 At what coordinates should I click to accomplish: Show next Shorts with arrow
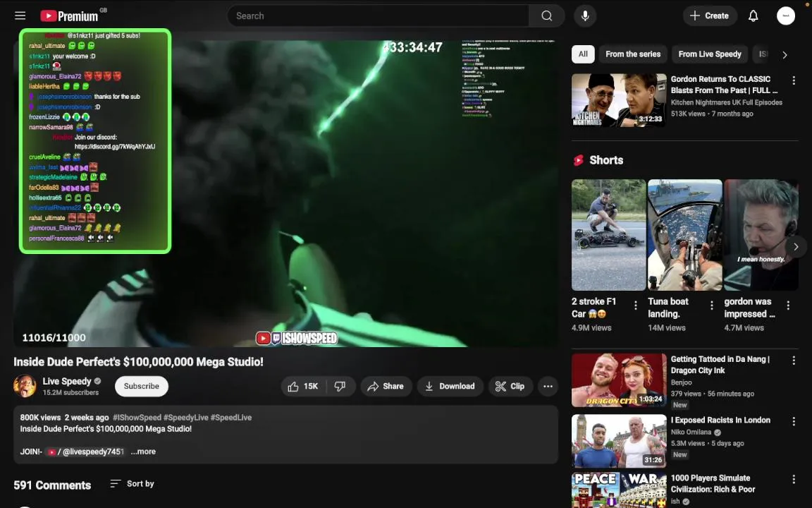[795, 247]
